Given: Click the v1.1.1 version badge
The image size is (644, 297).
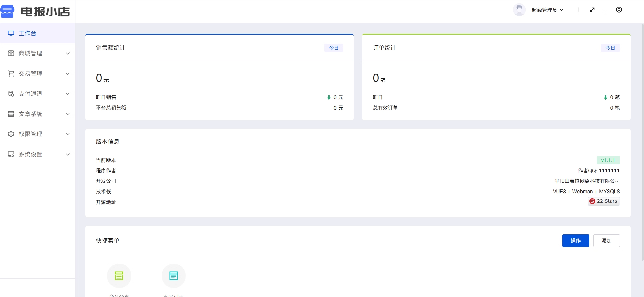Looking at the screenshot, I should click(x=608, y=160).
